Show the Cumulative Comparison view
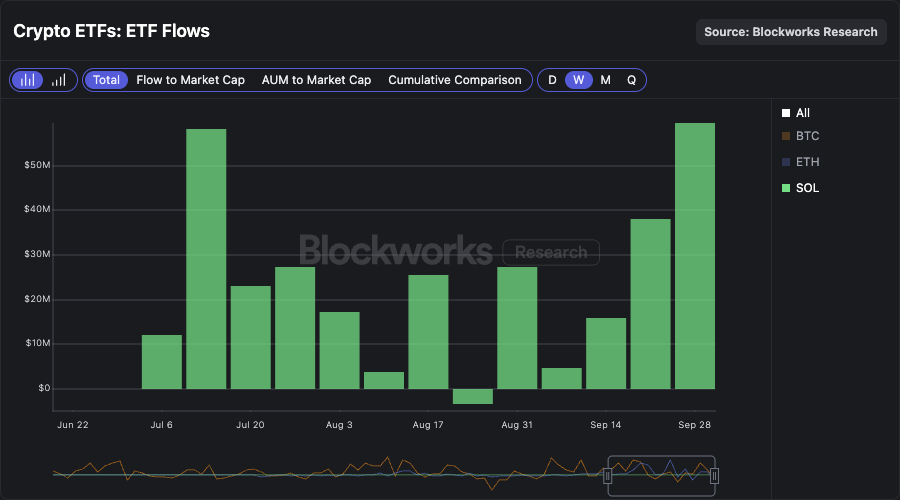This screenshot has height=500, width=900. 455,80
